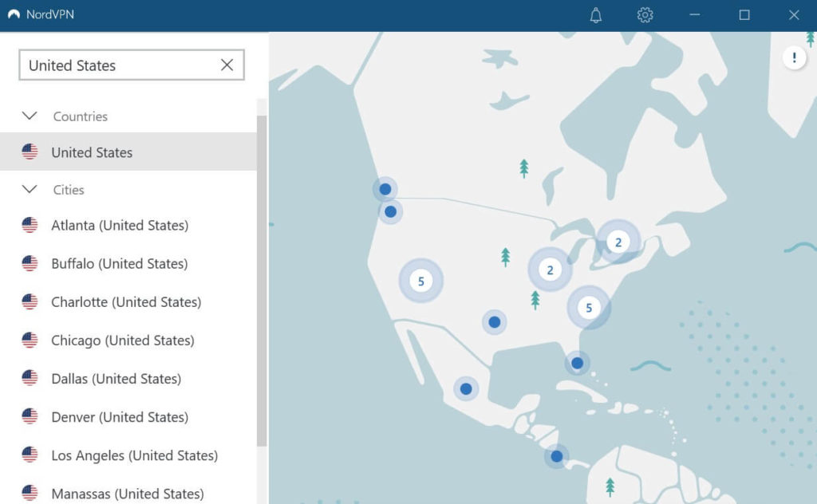Pick Los Angeles (United States) city
Screen dimensions: 817x504
128,455
